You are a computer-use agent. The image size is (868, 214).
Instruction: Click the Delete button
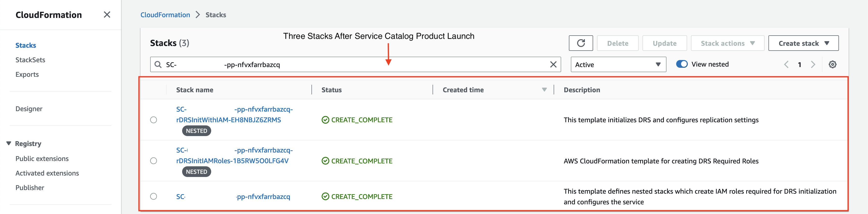[x=618, y=43]
